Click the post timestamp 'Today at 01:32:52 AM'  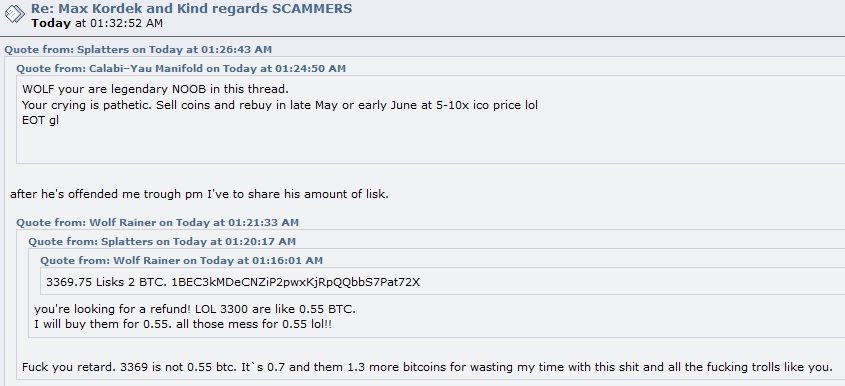97,23
